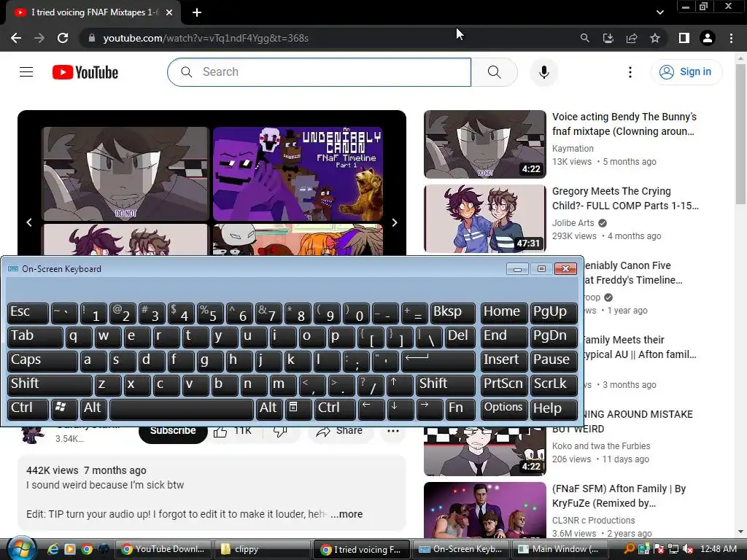This screenshot has width=747, height=560.
Task: Open YouTube settings three-dot menu
Action: tap(630, 72)
